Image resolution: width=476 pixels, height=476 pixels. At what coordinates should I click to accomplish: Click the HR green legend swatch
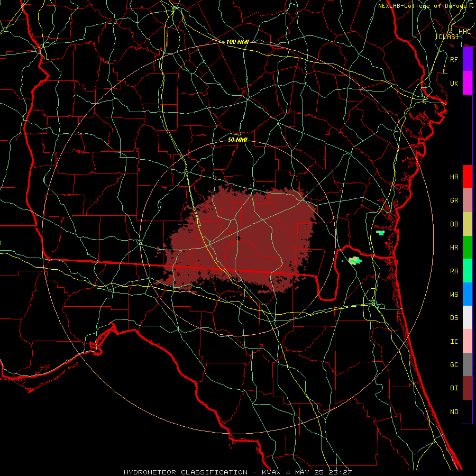pos(467,247)
